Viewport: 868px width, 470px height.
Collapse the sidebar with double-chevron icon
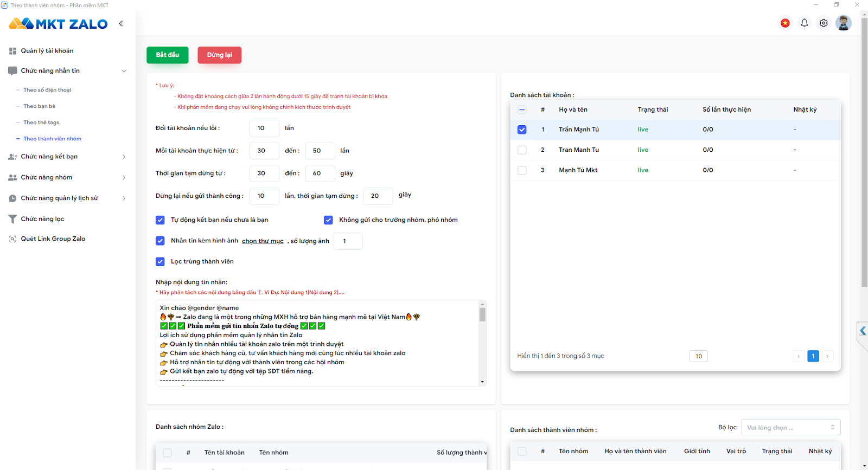[x=121, y=23]
